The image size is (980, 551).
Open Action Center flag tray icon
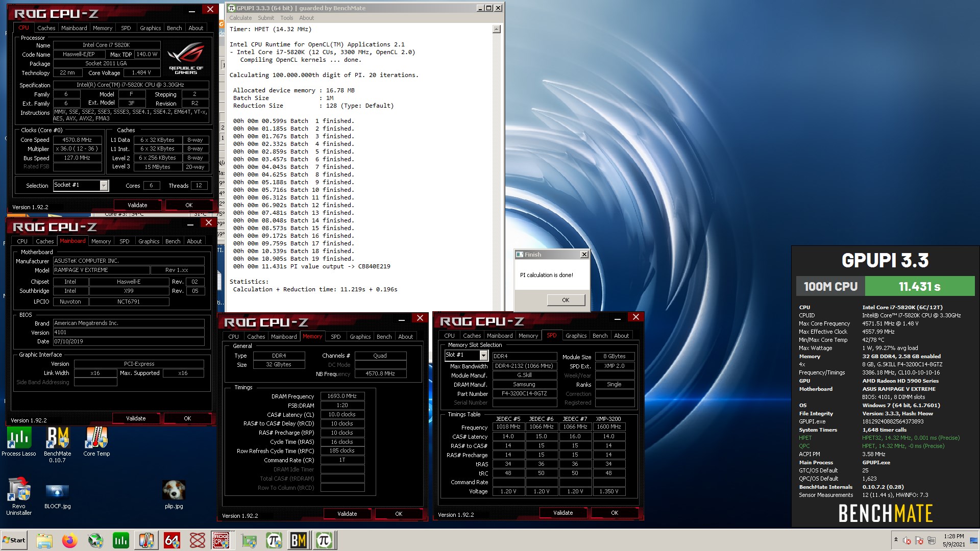(919, 540)
